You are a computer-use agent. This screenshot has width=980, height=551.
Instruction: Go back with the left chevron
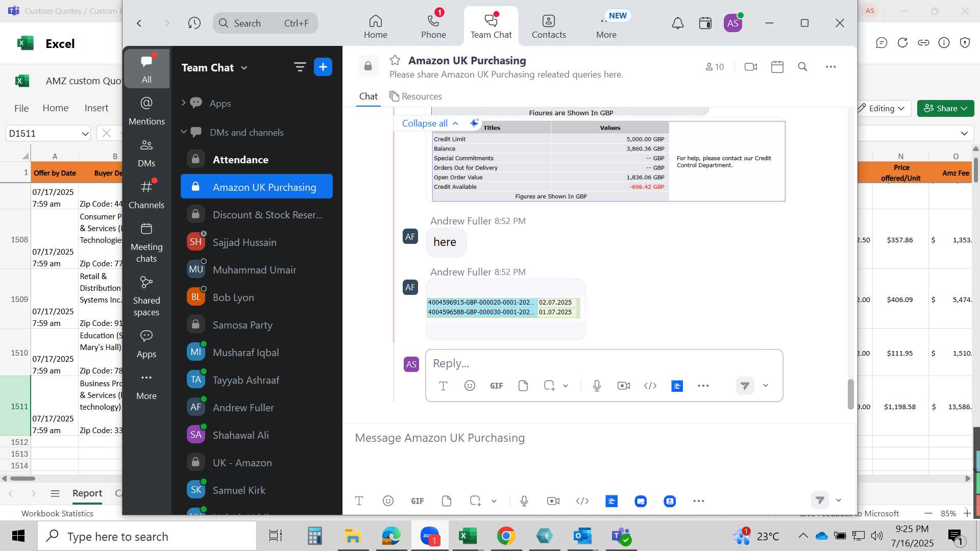pyautogui.click(x=139, y=23)
